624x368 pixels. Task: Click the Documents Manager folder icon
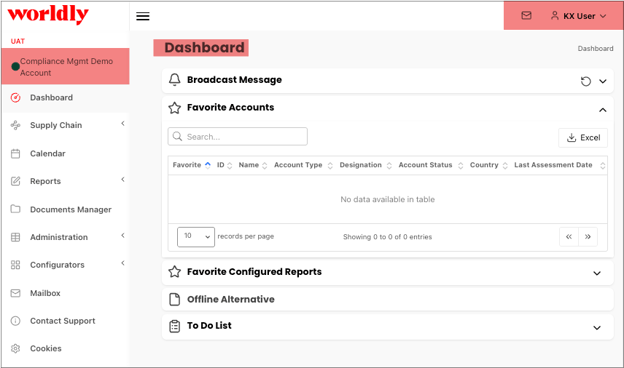pyautogui.click(x=16, y=209)
